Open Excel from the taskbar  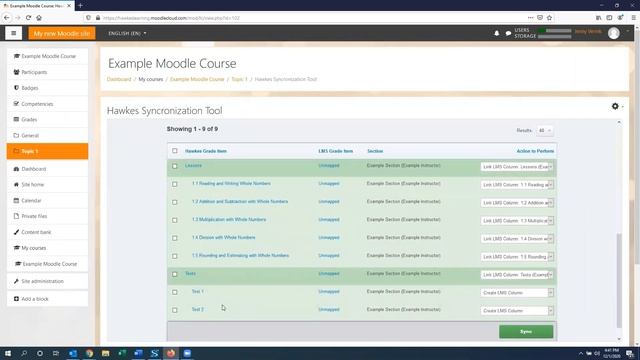click(122, 353)
